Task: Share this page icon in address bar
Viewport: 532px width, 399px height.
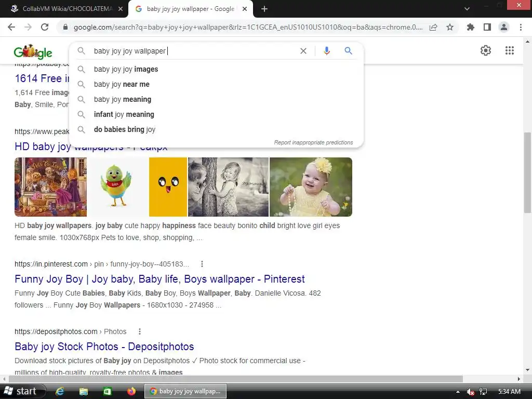Action: 433,28
